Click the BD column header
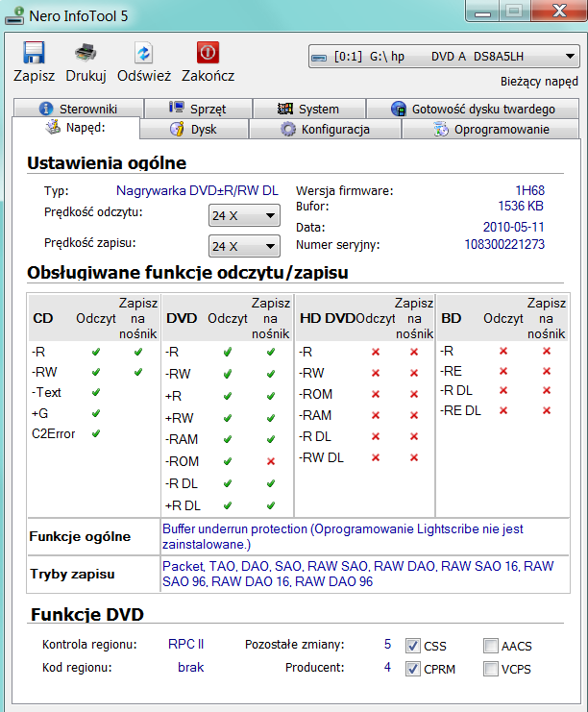This screenshot has height=712, width=588. pyautogui.click(x=451, y=318)
